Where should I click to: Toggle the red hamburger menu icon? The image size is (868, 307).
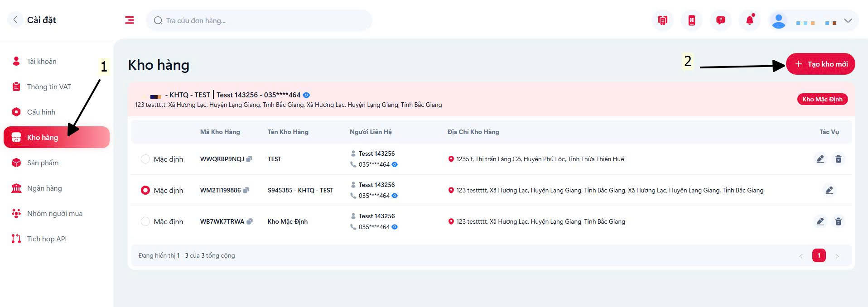[130, 20]
